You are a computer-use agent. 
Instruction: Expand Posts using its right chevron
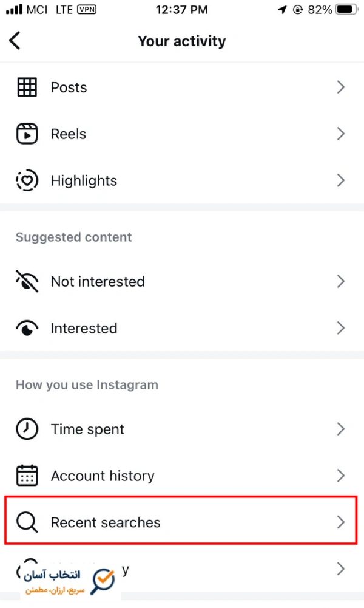pyautogui.click(x=341, y=87)
